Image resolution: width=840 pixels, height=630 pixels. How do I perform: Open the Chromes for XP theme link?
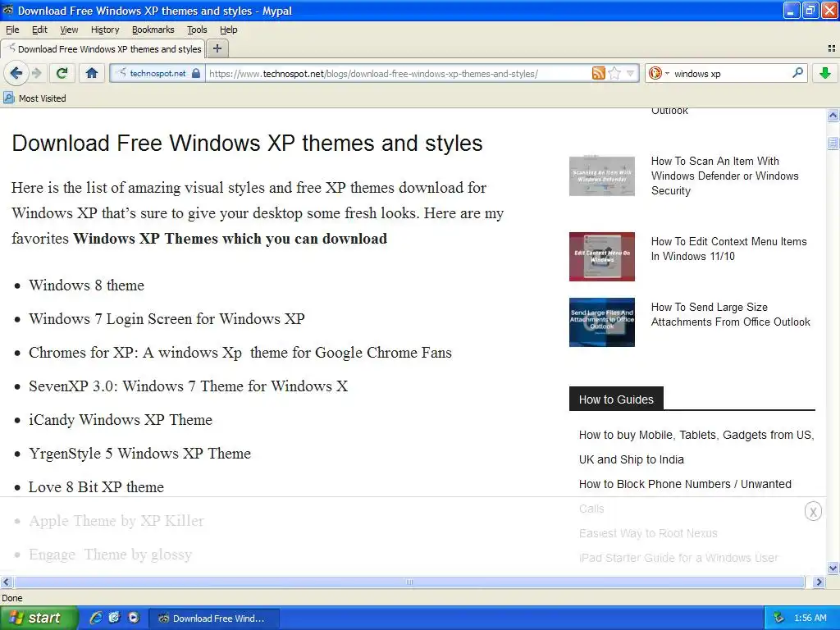[x=240, y=353]
